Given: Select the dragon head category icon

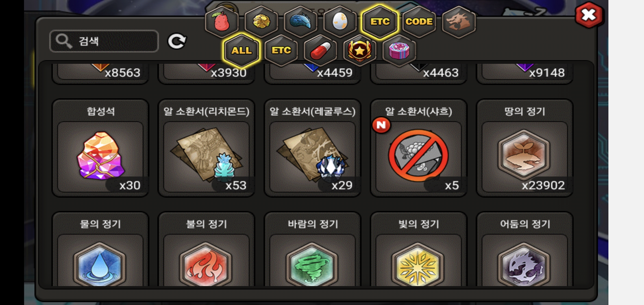Looking at the screenshot, I should [459, 22].
